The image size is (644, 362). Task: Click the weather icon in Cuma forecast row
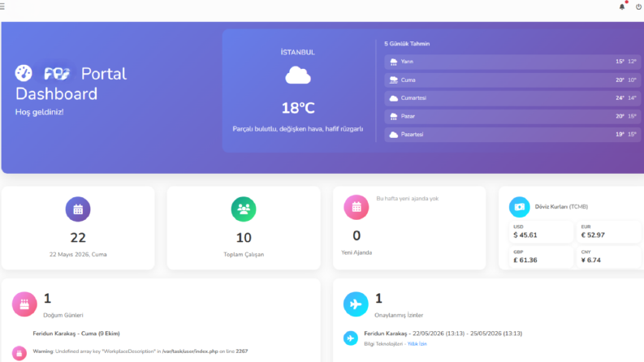pos(393,80)
